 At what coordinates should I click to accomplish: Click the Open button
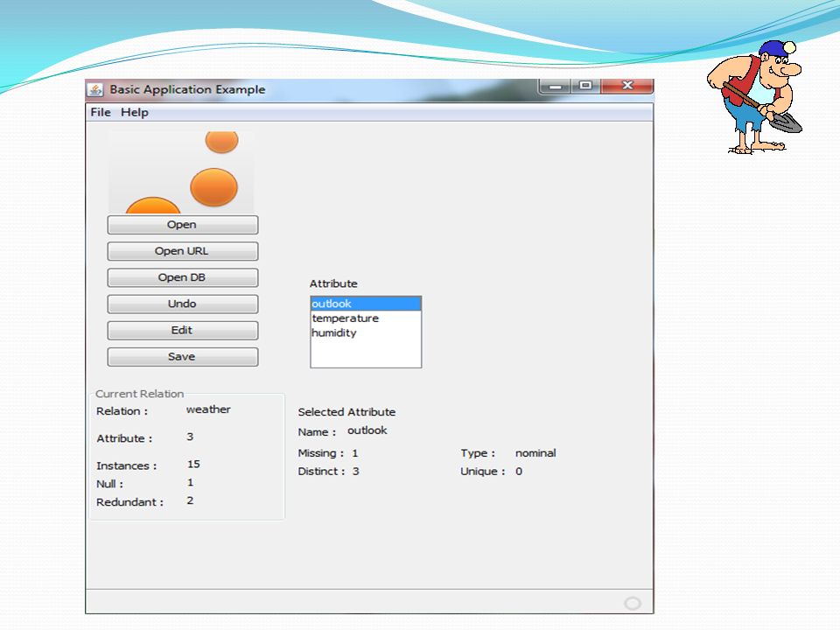tap(183, 225)
